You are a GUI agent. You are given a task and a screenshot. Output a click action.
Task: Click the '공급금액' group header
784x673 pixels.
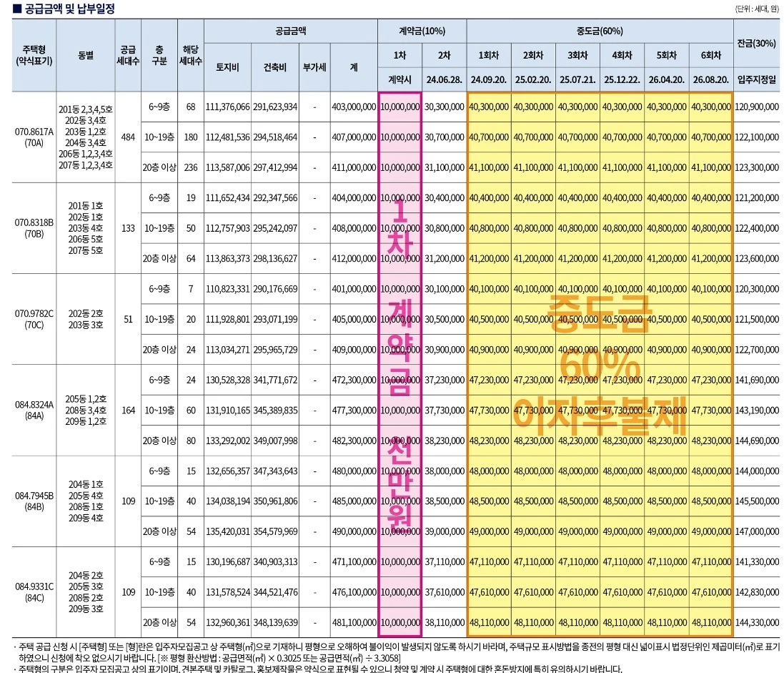pyautogui.click(x=290, y=31)
